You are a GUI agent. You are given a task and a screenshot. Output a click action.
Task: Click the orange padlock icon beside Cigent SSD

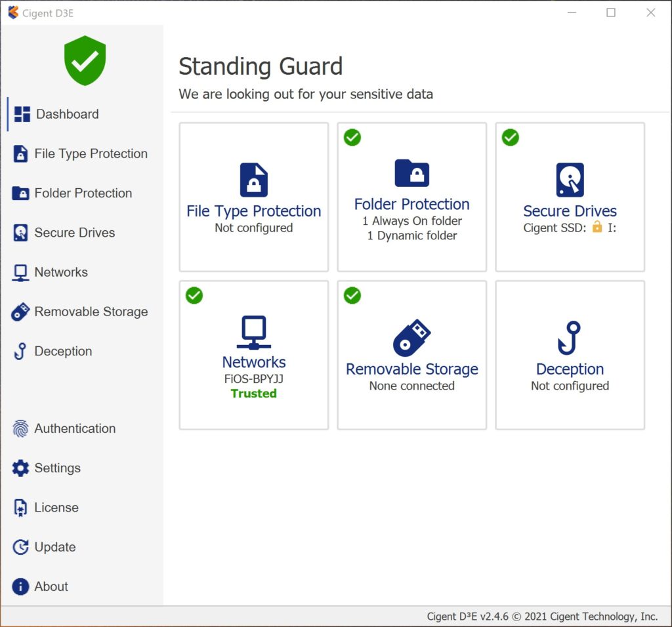597,226
